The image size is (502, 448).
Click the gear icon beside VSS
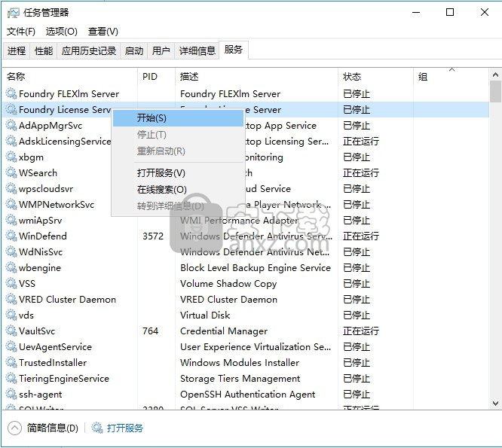click(11, 283)
